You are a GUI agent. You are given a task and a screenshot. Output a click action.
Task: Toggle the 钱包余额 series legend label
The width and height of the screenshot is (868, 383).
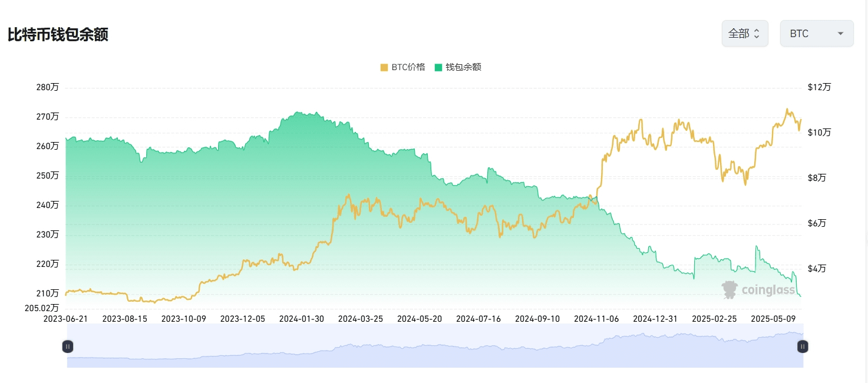(x=463, y=67)
